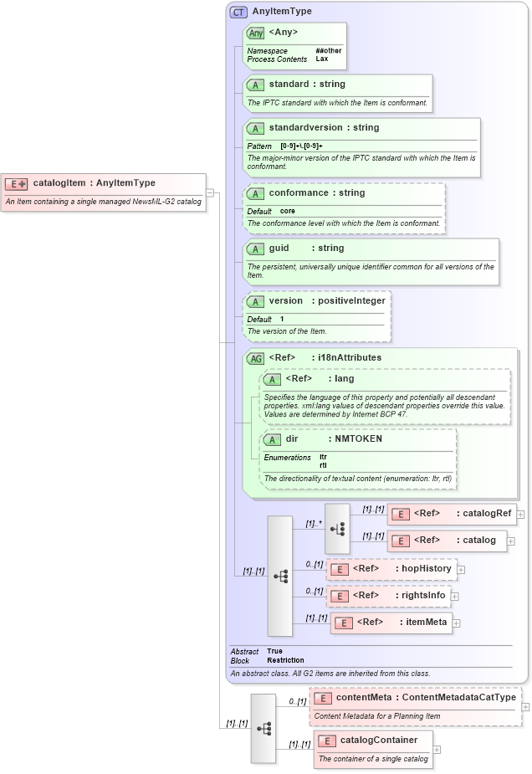The height and width of the screenshot is (774, 532).
Task: Expand the rightsInfo element
Action: point(454,597)
